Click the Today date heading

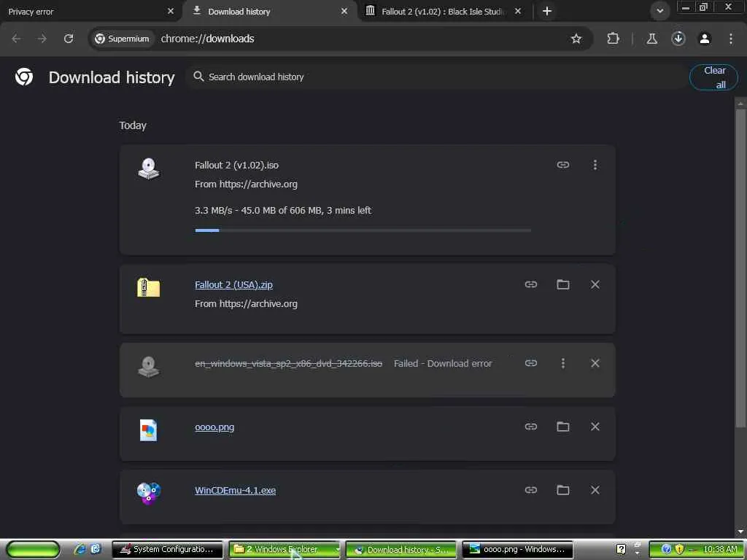pos(133,125)
